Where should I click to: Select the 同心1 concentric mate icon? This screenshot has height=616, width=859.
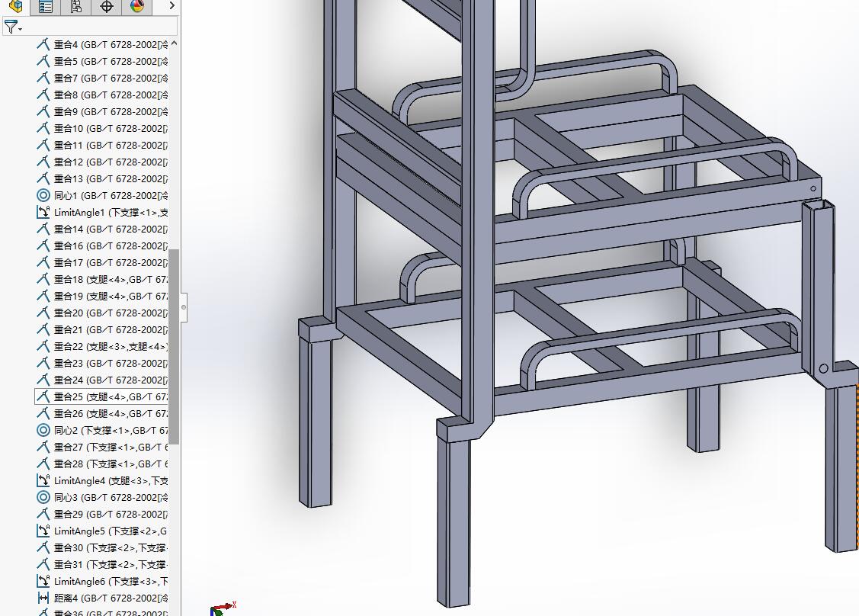(x=43, y=196)
